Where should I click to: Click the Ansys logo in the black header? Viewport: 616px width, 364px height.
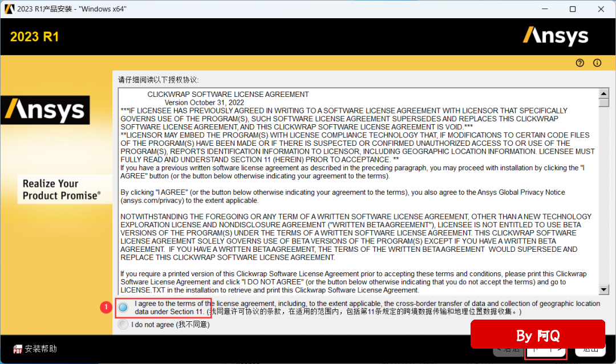[x=556, y=36]
